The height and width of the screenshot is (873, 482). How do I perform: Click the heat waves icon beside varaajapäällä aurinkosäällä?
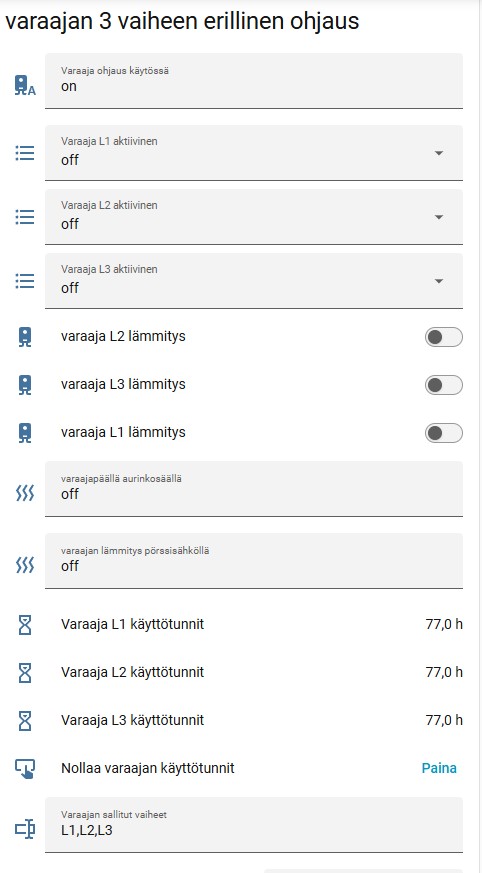(24, 493)
